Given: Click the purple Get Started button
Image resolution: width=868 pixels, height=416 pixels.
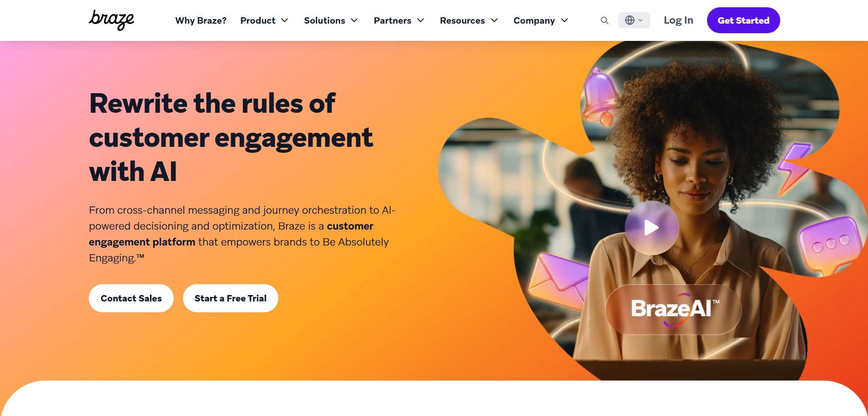Looking at the screenshot, I should point(743,20).
